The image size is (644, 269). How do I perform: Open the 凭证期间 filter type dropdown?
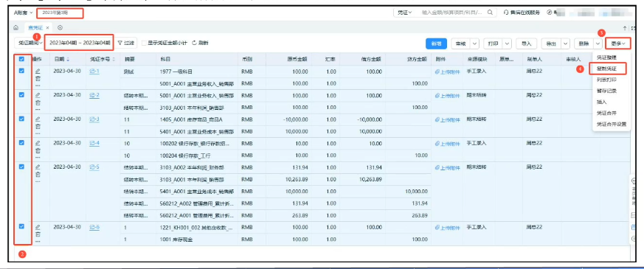point(30,43)
